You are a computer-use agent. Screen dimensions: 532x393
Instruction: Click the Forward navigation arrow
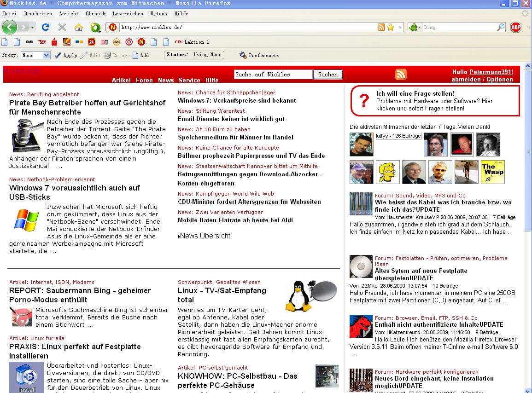tap(23, 27)
